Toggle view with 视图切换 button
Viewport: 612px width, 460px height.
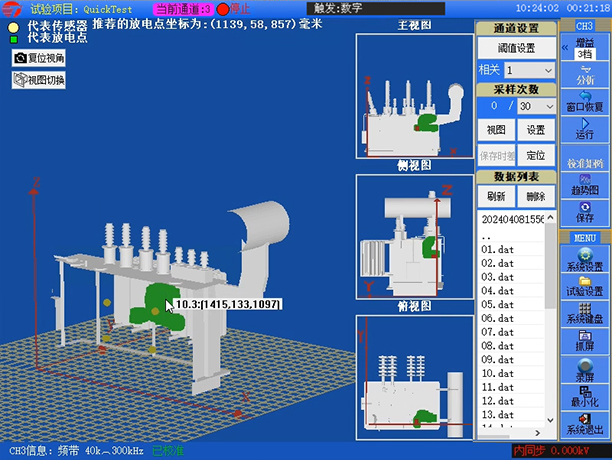pyautogui.click(x=39, y=80)
